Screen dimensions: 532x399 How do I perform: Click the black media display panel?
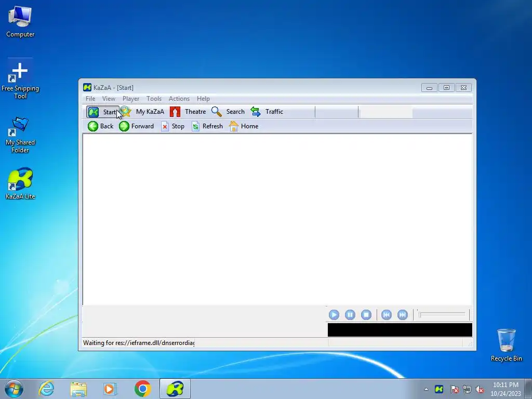tap(400, 330)
